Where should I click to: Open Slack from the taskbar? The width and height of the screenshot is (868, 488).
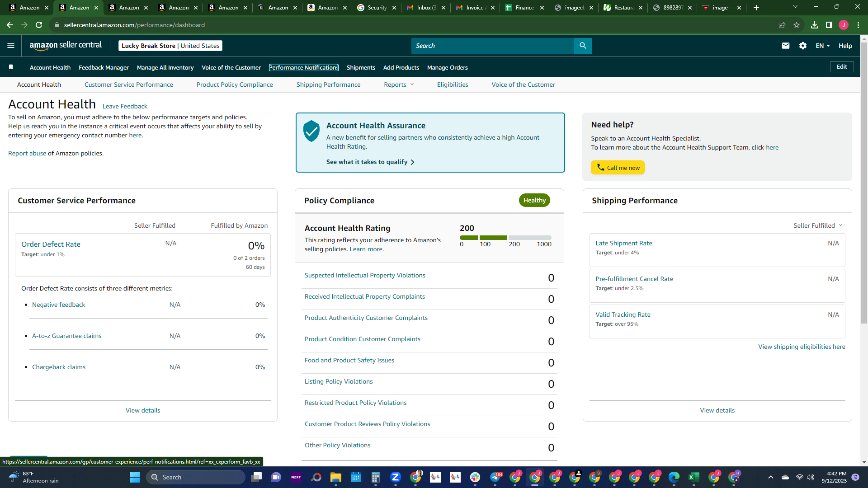point(475,477)
